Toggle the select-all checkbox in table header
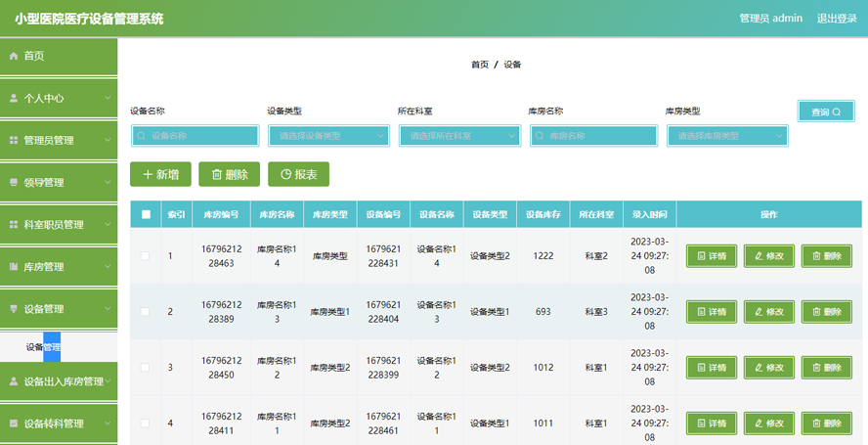 click(147, 214)
